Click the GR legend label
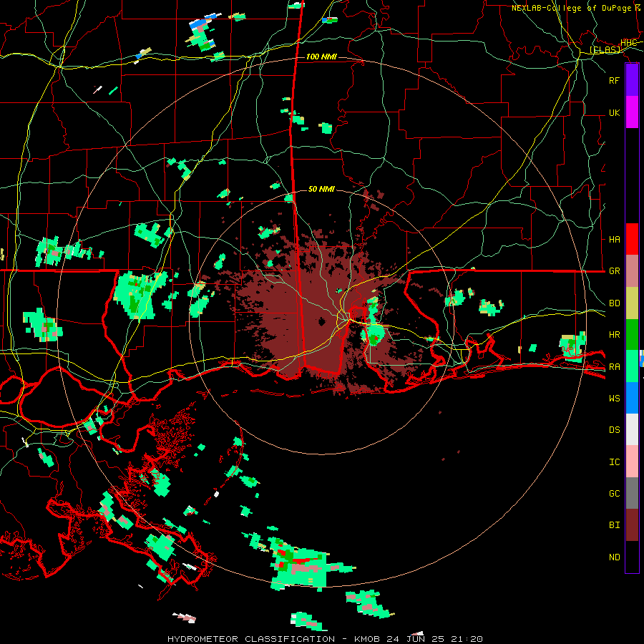Viewport: 644px width, 644px height. coord(614,271)
